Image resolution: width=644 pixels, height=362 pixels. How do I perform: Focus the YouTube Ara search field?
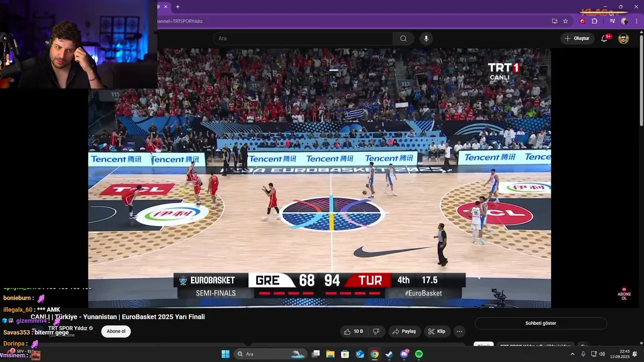tap(303, 38)
